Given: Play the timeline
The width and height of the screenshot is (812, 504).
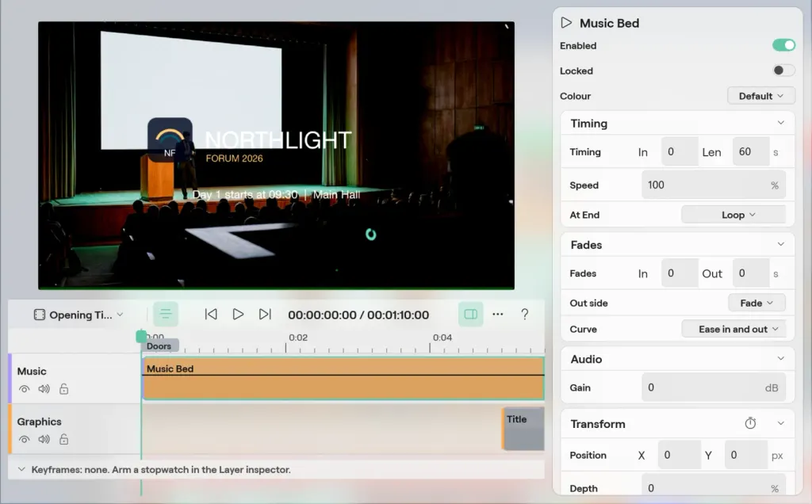Looking at the screenshot, I should point(238,314).
